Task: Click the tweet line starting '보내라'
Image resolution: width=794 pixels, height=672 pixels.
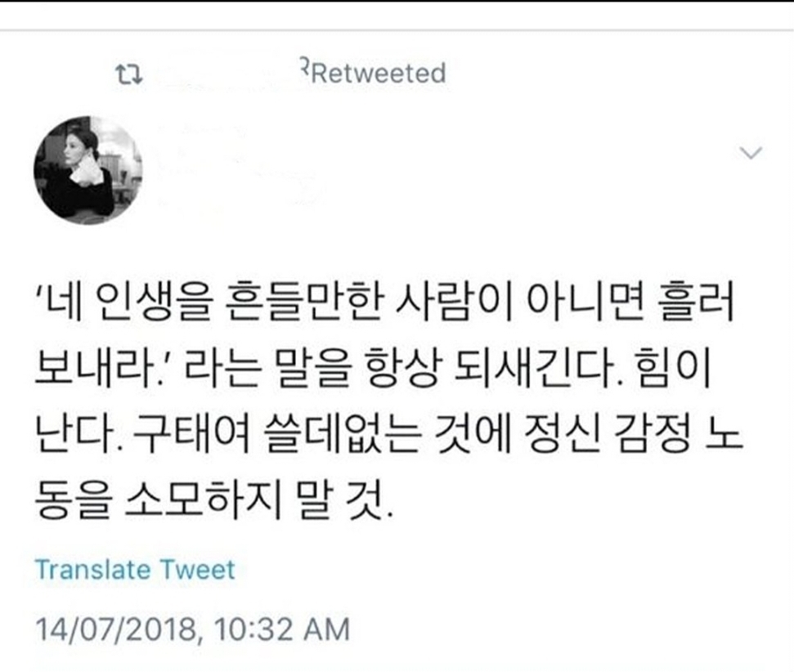Action: pyautogui.click(x=373, y=369)
